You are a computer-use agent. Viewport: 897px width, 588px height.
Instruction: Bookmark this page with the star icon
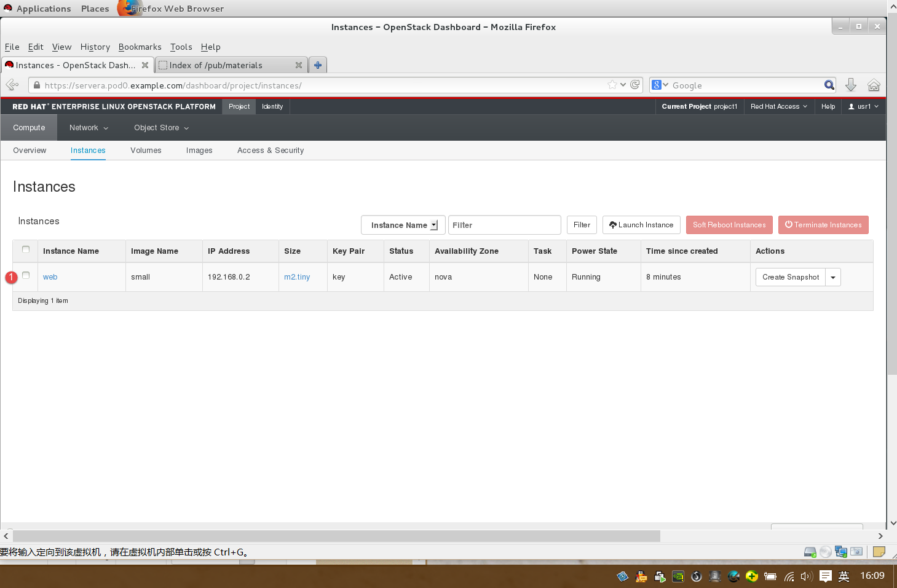click(612, 85)
